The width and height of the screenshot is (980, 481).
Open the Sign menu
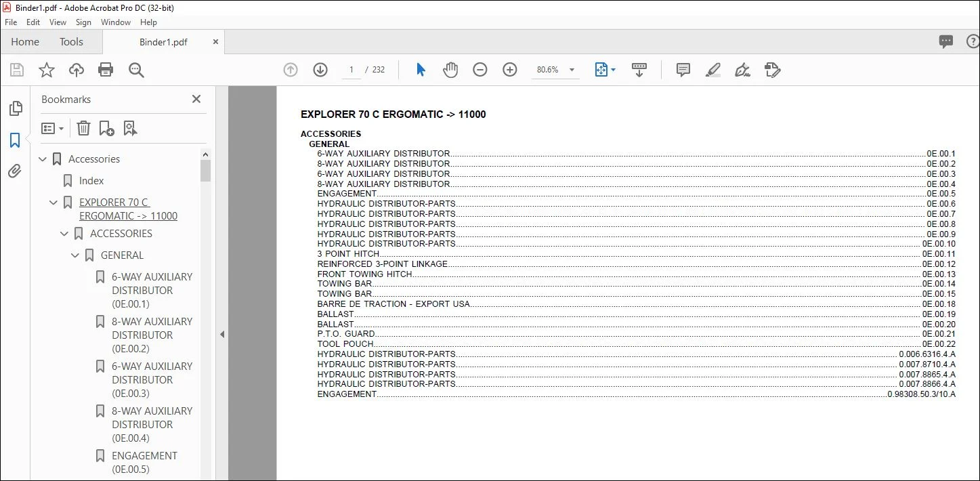[x=83, y=22]
